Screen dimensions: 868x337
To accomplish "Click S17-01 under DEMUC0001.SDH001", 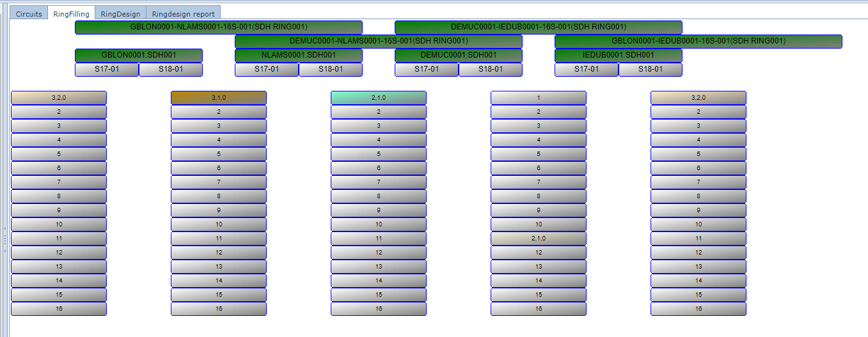I will [426, 70].
